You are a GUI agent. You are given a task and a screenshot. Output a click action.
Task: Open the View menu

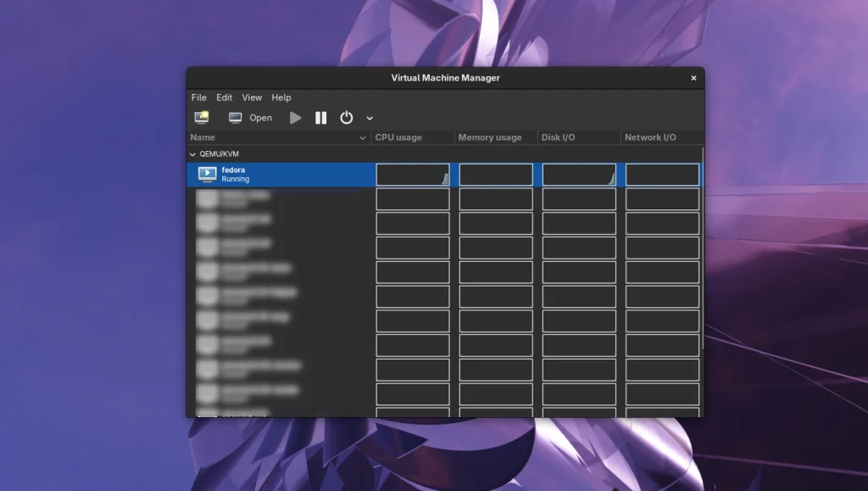point(252,98)
